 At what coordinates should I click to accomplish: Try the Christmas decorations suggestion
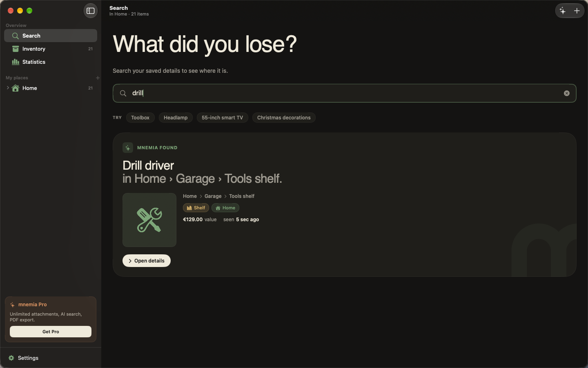[x=284, y=118]
